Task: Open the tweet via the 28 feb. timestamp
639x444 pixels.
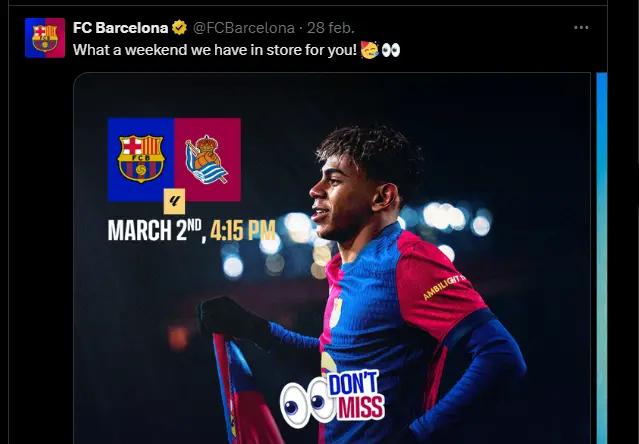Action: [331, 28]
